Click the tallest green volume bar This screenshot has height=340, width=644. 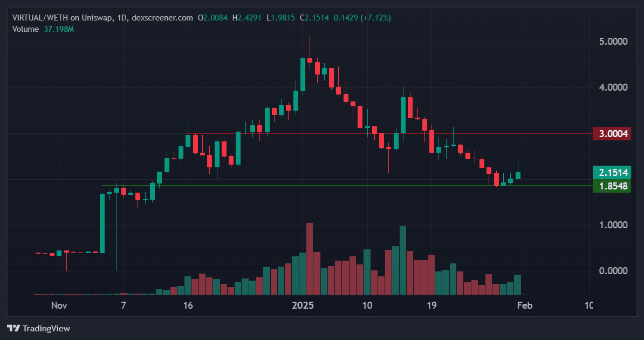click(402, 260)
